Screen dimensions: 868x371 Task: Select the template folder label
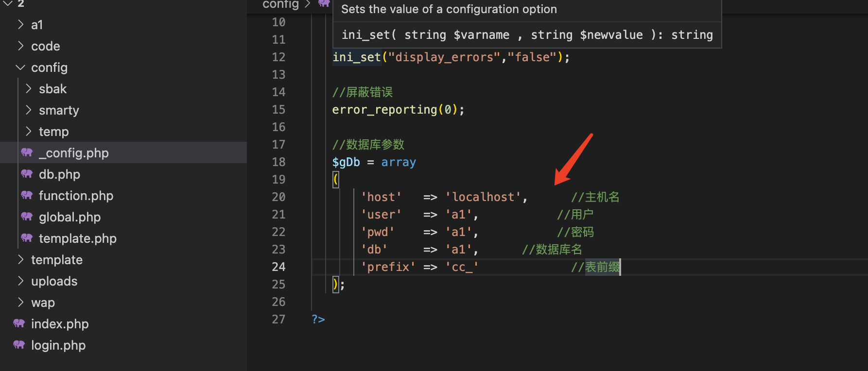57,260
